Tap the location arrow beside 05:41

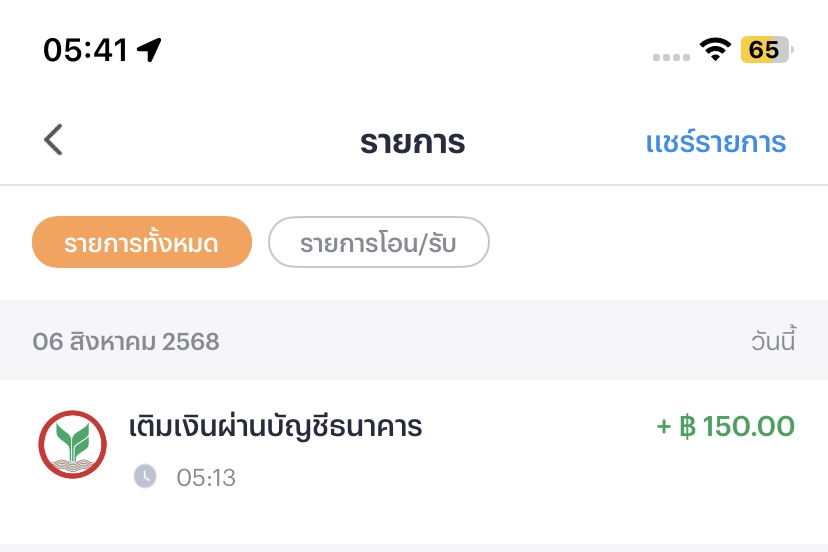point(149,50)
